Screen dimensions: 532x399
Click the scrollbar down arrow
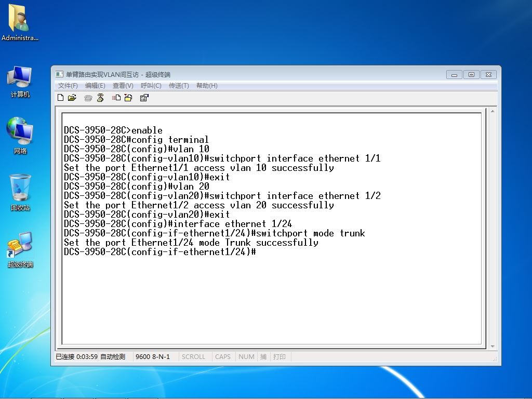(493, 347)
